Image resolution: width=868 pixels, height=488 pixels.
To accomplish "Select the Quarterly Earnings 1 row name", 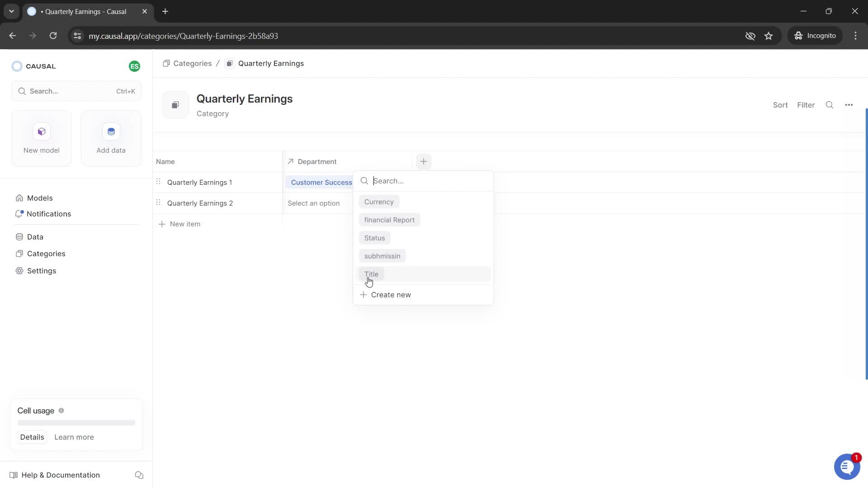I will (x=199, y=183).
